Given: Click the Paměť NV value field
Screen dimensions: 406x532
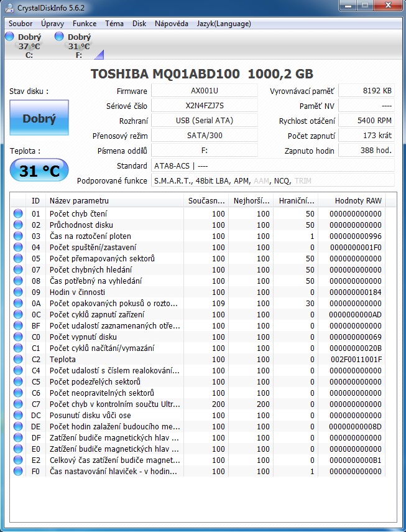Looking at the screenshot, I should point(367,106).
